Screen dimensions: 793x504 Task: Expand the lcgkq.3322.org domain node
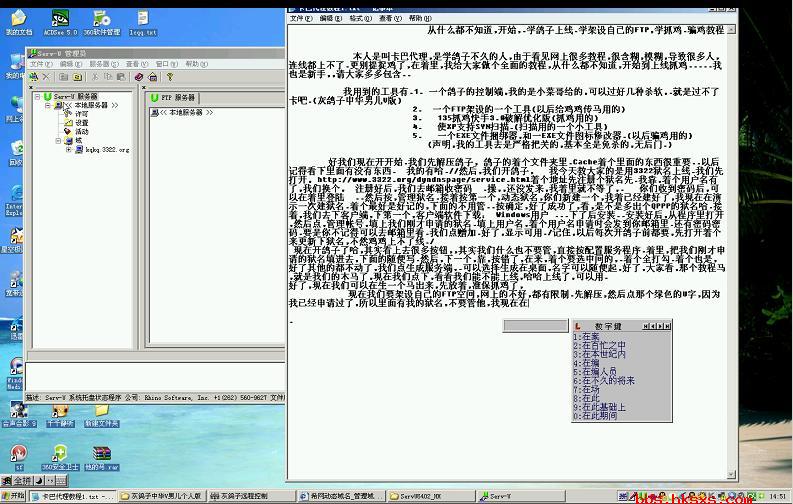[x=69, y=149]
